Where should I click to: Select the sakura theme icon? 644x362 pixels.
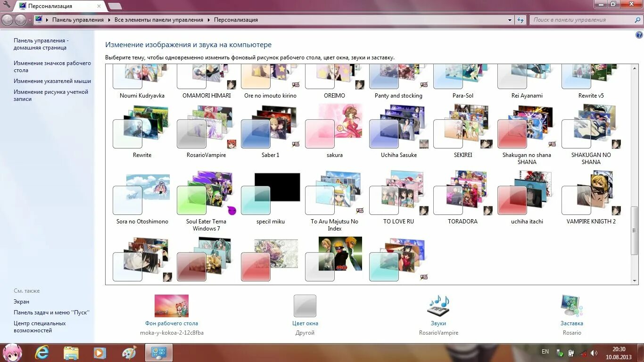335,126
